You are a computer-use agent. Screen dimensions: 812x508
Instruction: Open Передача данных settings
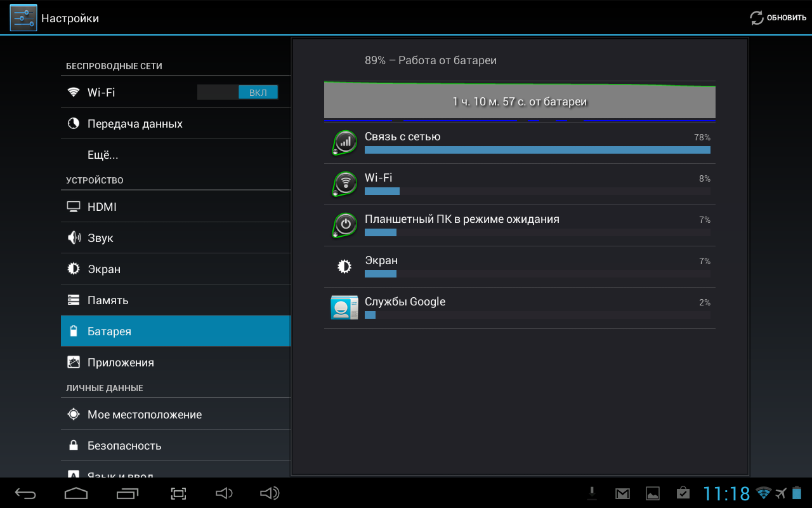(134, 124)
